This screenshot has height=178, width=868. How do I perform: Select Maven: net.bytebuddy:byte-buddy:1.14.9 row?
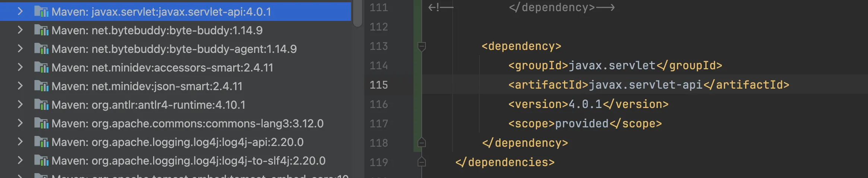click(x=175, y=30)
